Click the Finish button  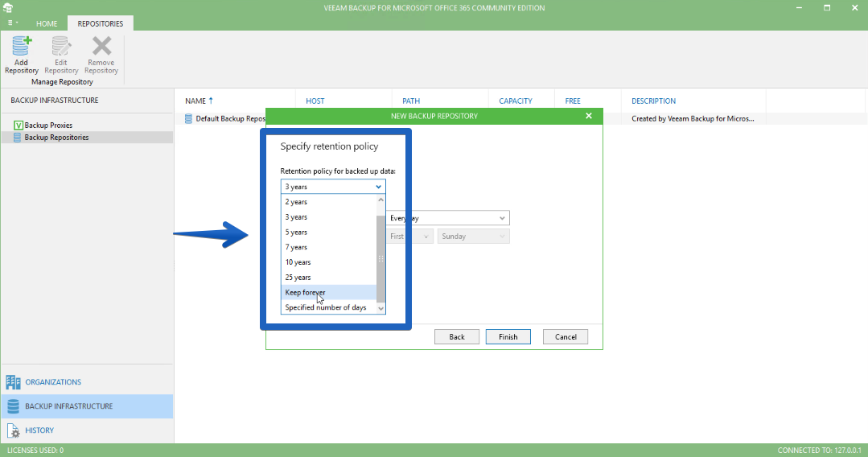[508, 337]
